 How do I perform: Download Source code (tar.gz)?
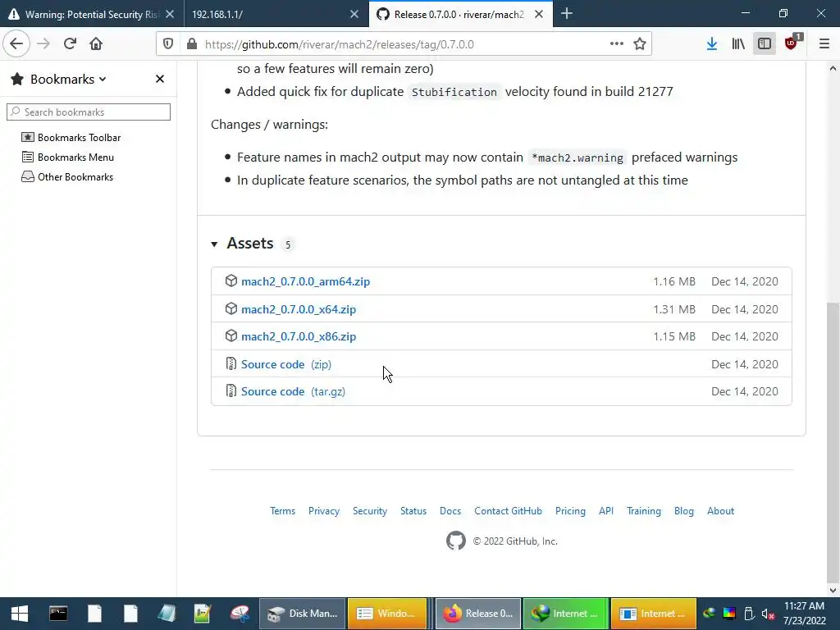(x=293, y=391)
